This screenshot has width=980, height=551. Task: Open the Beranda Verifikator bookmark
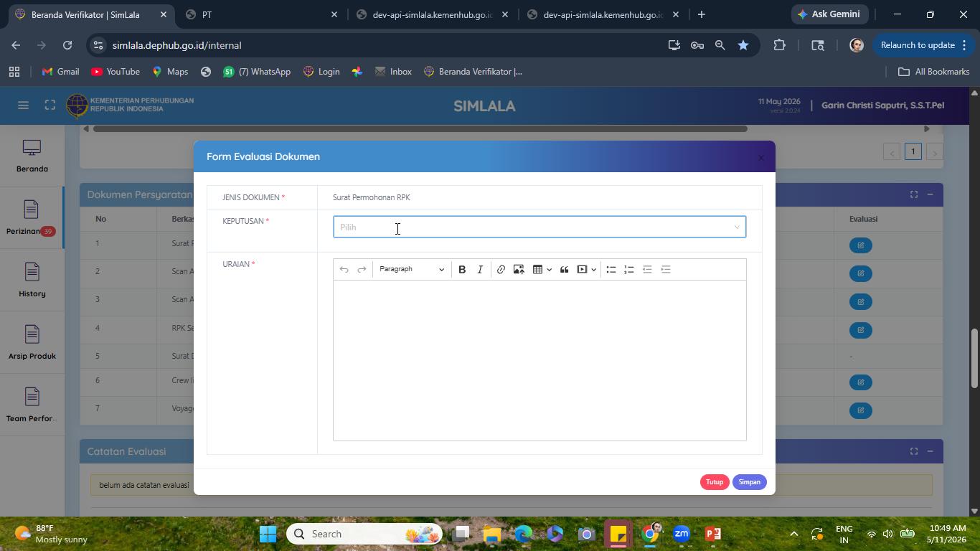(473, 72)
